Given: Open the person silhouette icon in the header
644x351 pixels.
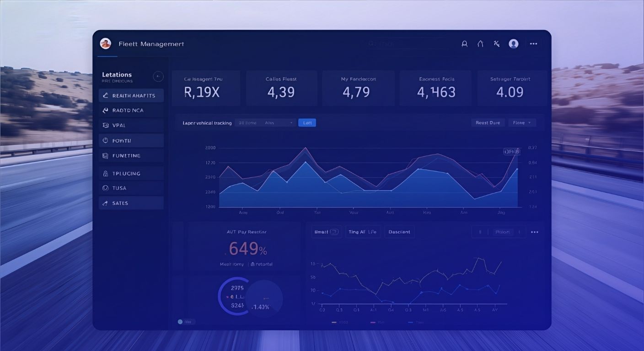Looking at the screenshot, I should click(x=464, y=44).
